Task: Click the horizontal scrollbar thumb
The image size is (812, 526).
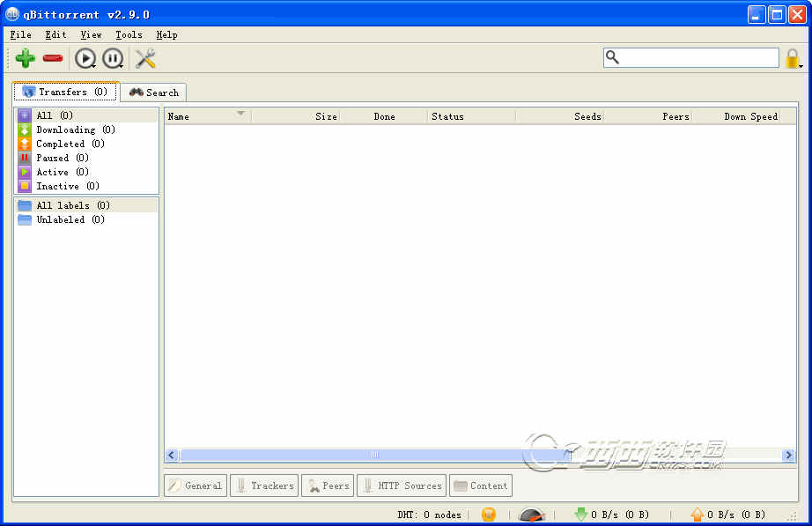Action: coord(375,455)
